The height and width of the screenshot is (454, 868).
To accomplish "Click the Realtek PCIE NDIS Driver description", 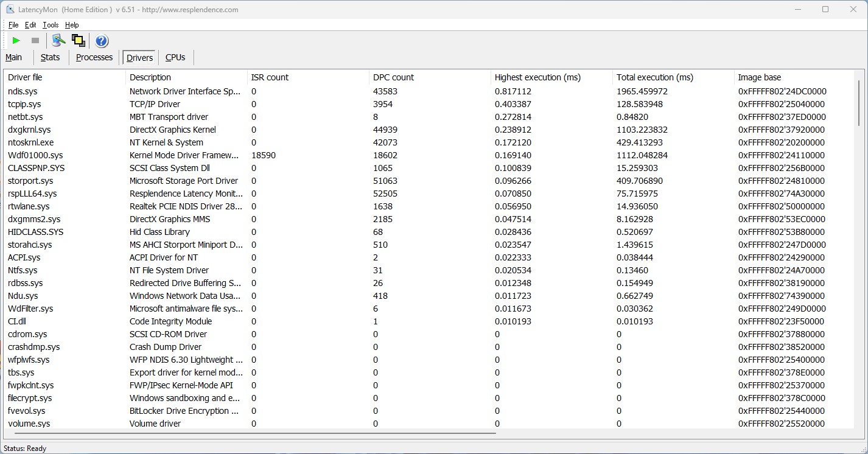I will coord(186,206).
